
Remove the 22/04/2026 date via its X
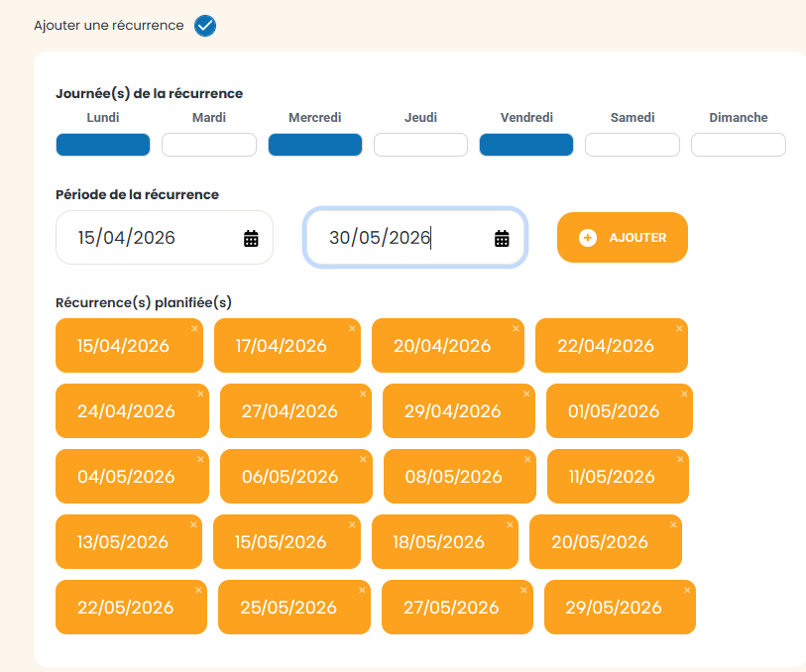[679, 328]
